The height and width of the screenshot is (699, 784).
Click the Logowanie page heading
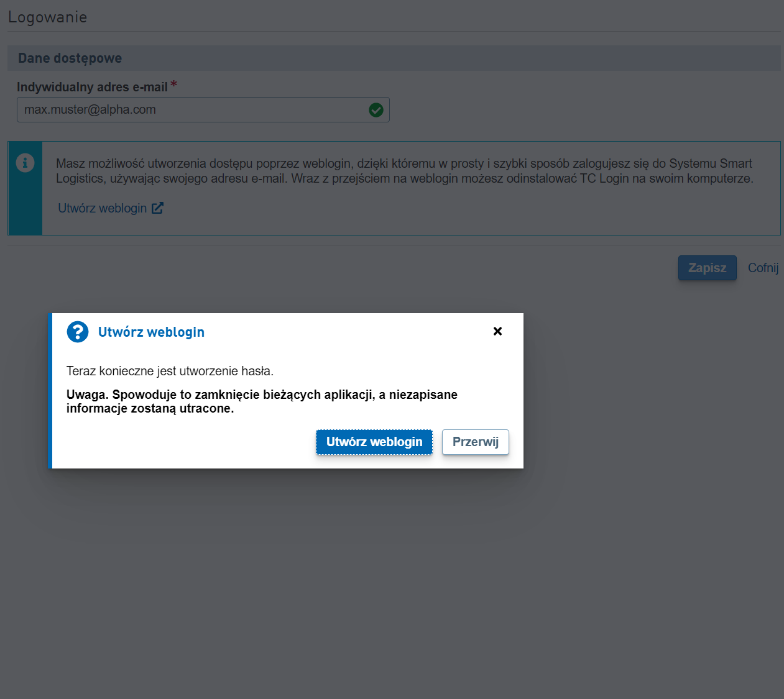[x=48, y=17]
